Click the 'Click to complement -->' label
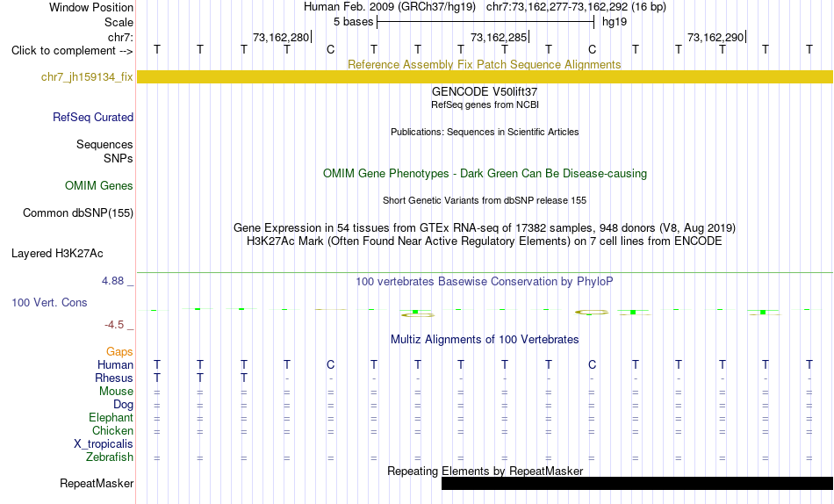 (x=72, y=51)
